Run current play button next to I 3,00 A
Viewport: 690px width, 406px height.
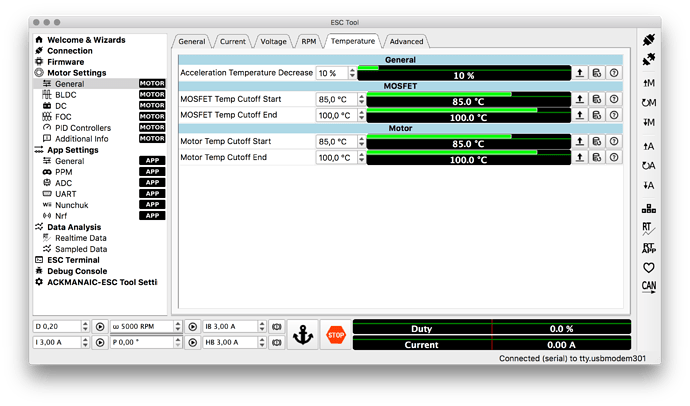point(100,343)
